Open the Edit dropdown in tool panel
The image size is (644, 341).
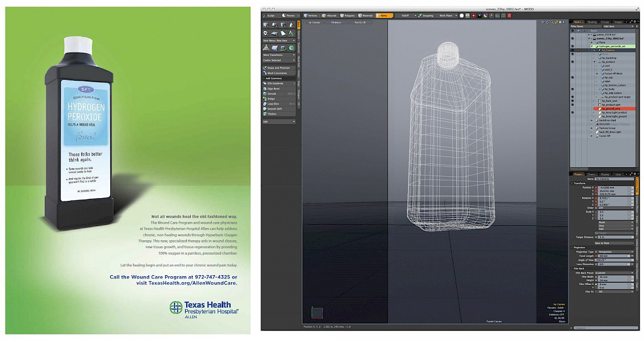tap(279, 121)
